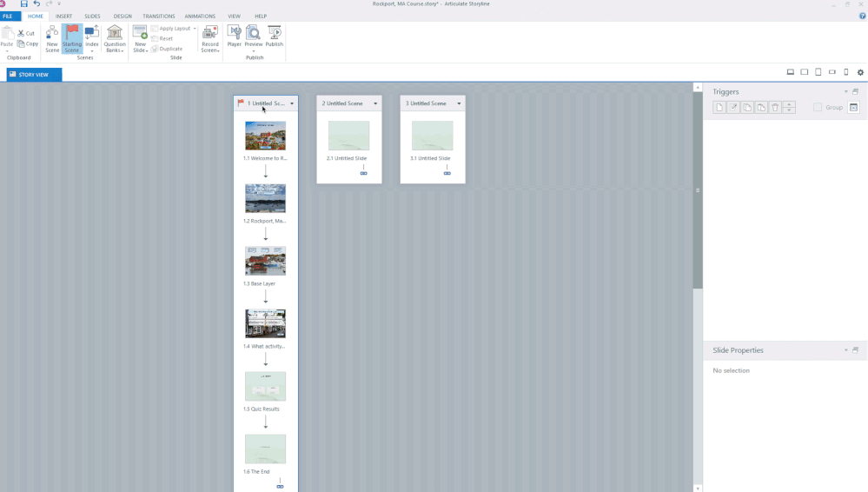Click the create new trigger icon

719,108
